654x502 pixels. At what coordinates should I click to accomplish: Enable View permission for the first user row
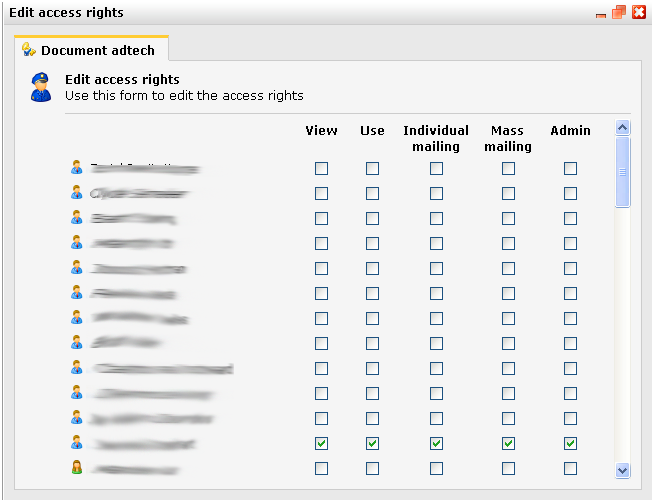pyautogui.click(x=321, y=168)
